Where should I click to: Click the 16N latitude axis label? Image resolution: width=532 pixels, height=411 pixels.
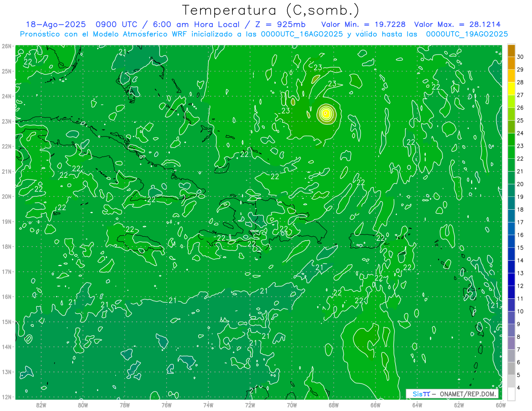[7, 297]
